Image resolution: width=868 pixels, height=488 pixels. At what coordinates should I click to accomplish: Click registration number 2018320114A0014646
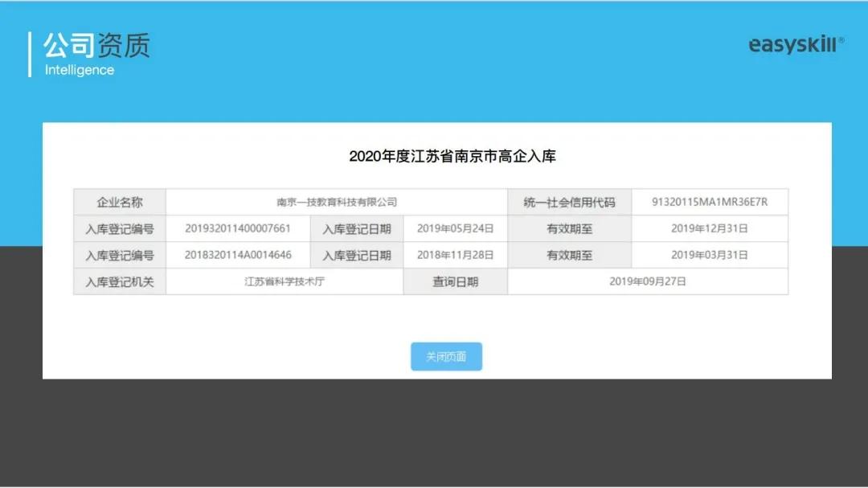click(x=237, y=255)
